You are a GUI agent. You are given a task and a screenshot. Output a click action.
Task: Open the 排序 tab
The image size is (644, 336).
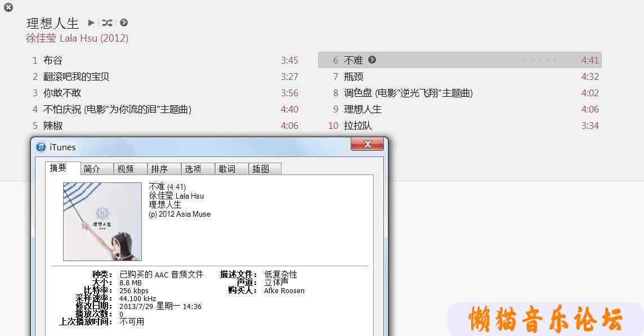pos(164,169)
